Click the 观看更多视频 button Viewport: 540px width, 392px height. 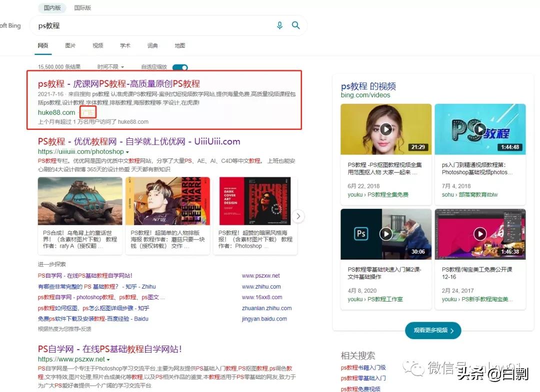click(x=432, y=330)
